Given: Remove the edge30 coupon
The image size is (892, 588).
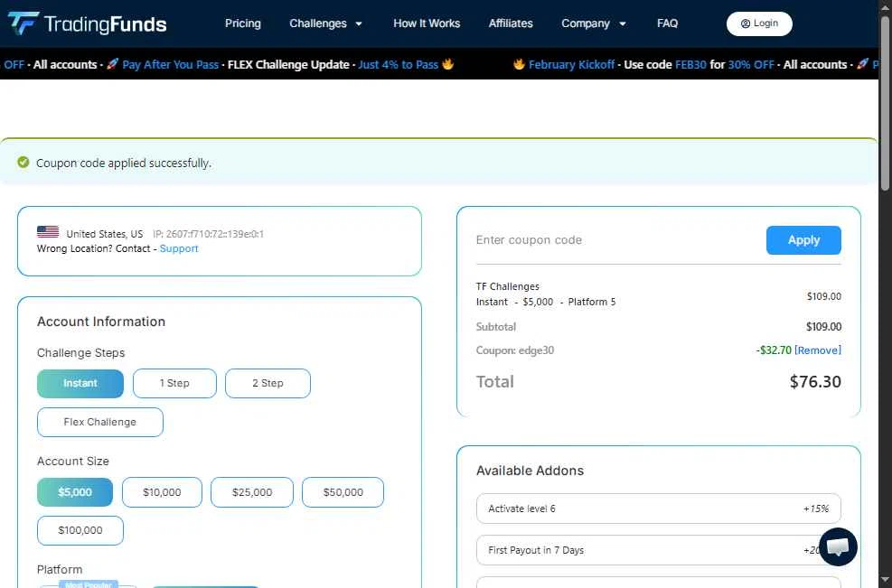Looking at the screenshot, I should coord(818,350).
